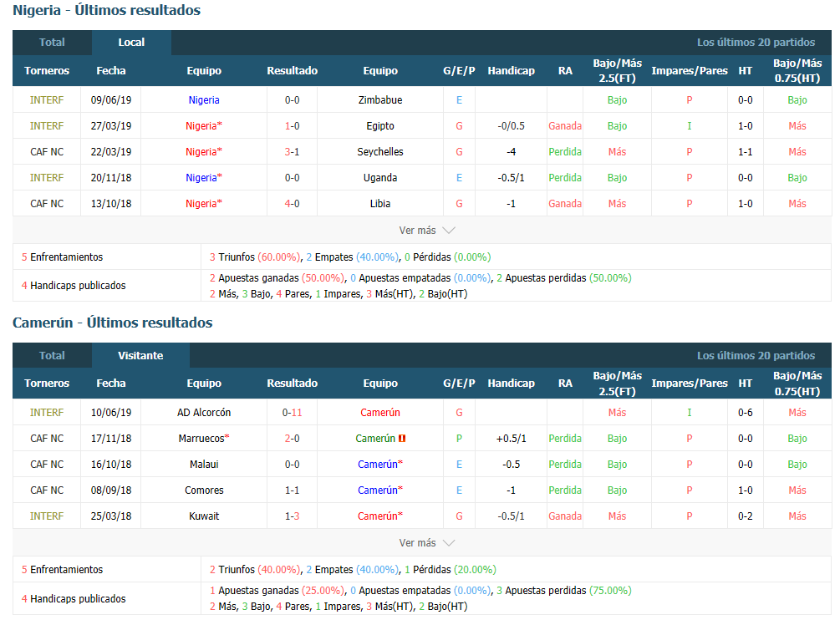The width and height of the screenshot is (840, 620).
Task: Open Egipto team link
Action: pos(380,126)
